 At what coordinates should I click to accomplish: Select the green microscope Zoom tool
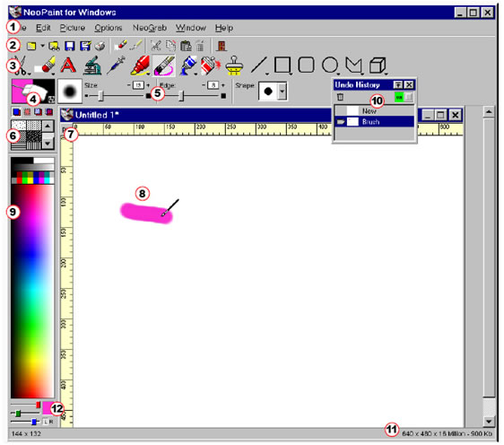coord(92,65)
